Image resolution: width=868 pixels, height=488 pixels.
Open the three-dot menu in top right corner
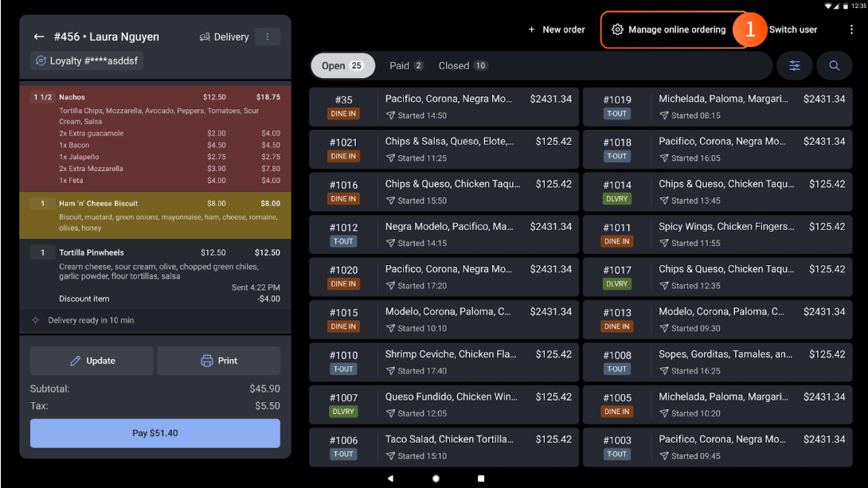[851, 29]
